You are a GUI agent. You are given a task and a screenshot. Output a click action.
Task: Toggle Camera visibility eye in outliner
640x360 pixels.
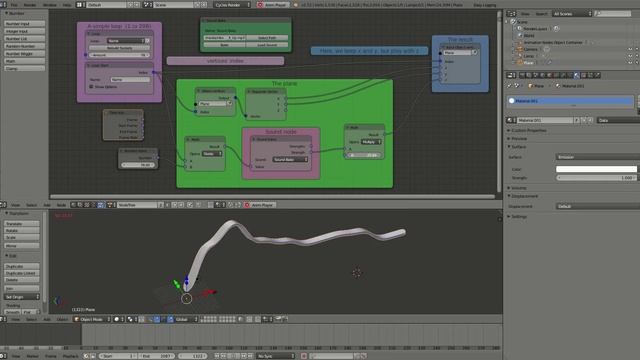(630, 49)
